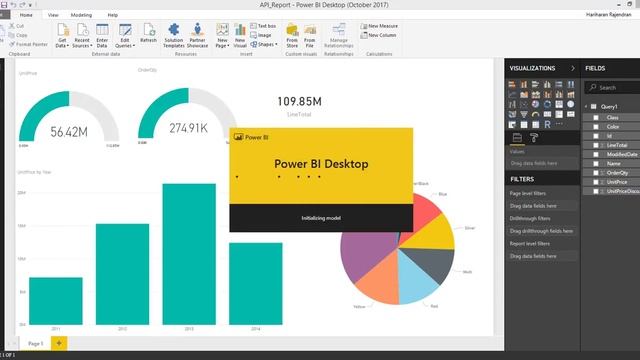Insert an Image from the ribbon

coord(261,35)
